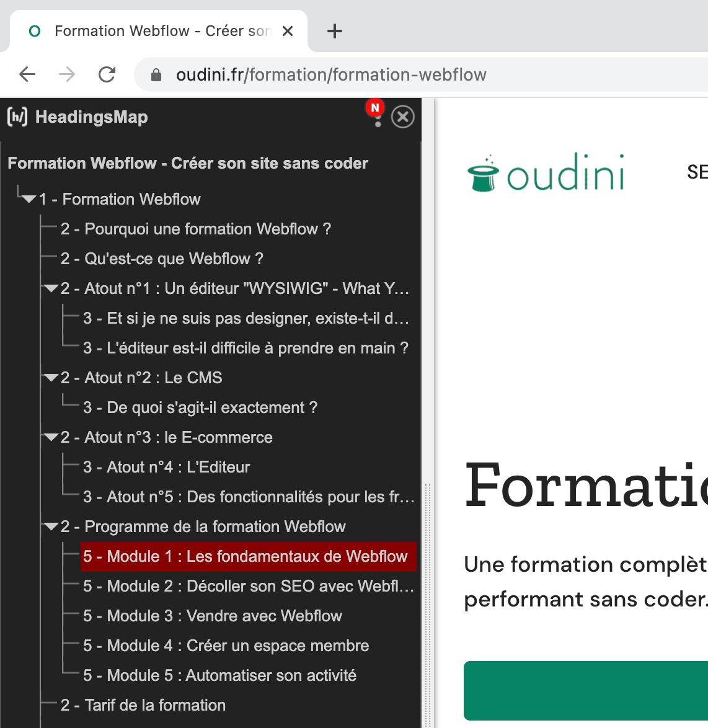Open 'Et si je ne suis pas designer' heading
Screen dimensions: 708x728
click(246, 318)
